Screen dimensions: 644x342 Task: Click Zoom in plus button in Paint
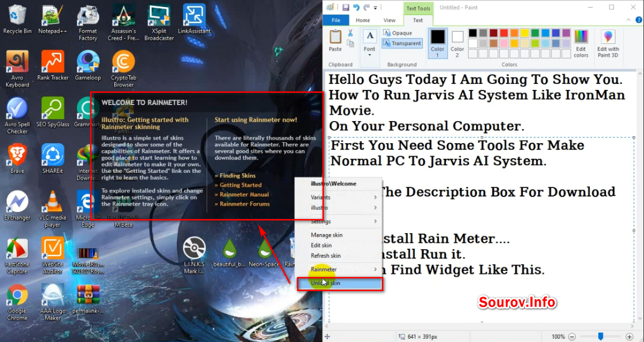point(629,337)
